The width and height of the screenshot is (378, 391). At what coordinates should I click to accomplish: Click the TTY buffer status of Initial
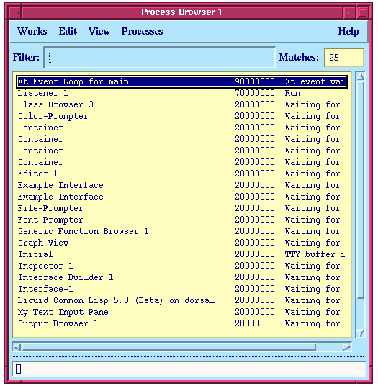coord(315,254)
